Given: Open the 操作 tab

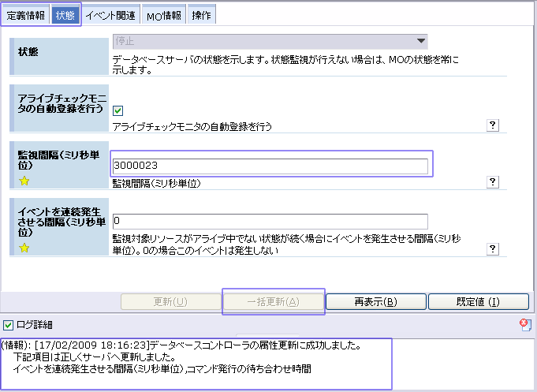Looking at the screenshot, I should tap(202, 15).
